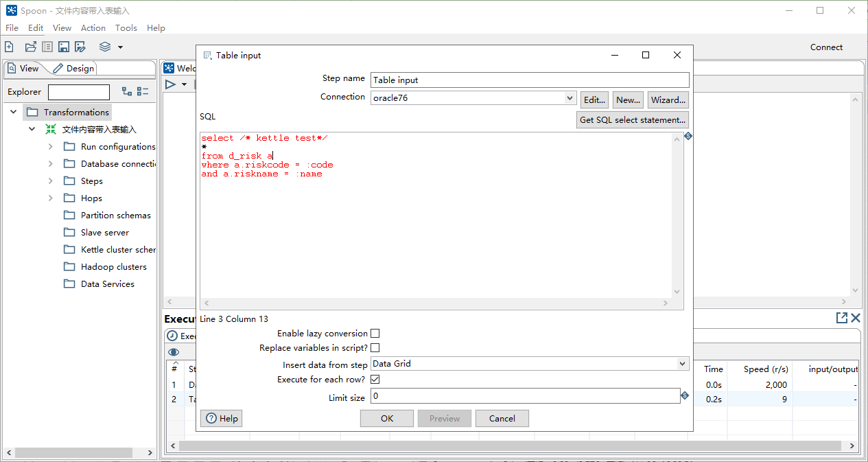Select the Partition schemas tree item
This screenshot has width=868, height=462.
pyautogui.click(x=115, y=215)
